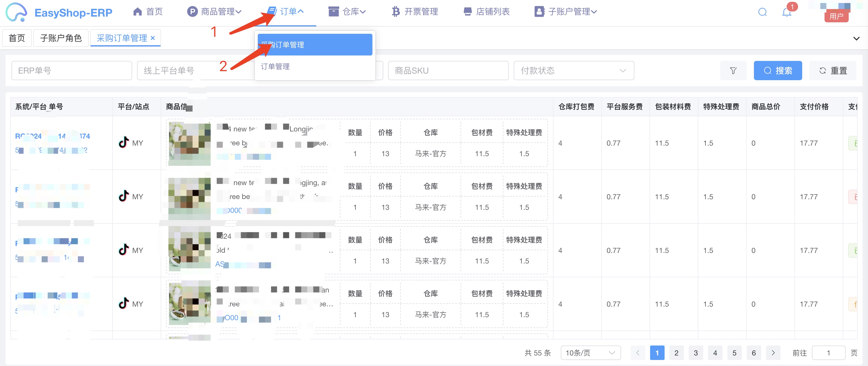Click first row product thumbnail
The width and height of the screenshot is (868, 366).
189,144
